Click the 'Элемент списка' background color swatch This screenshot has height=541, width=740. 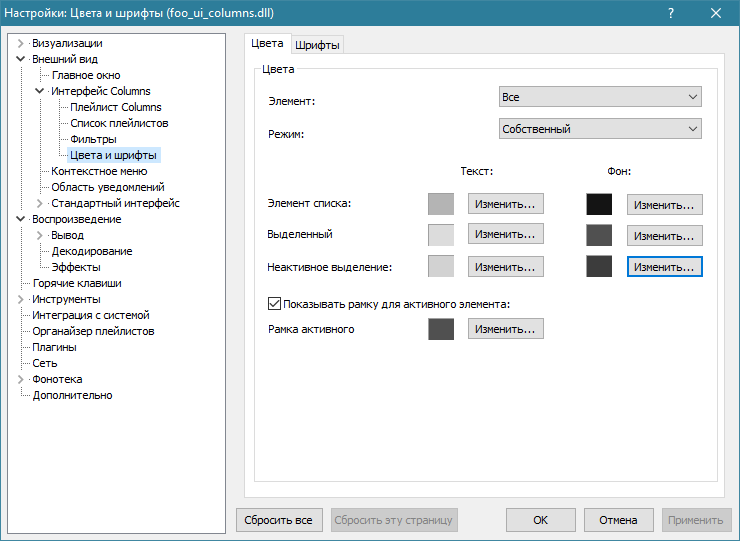(x=599, y=204)
